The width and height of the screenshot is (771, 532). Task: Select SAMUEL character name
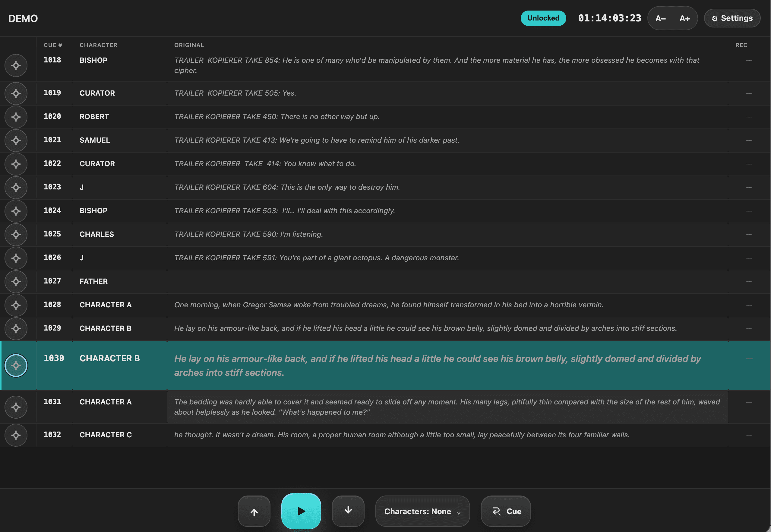[95, 140]
